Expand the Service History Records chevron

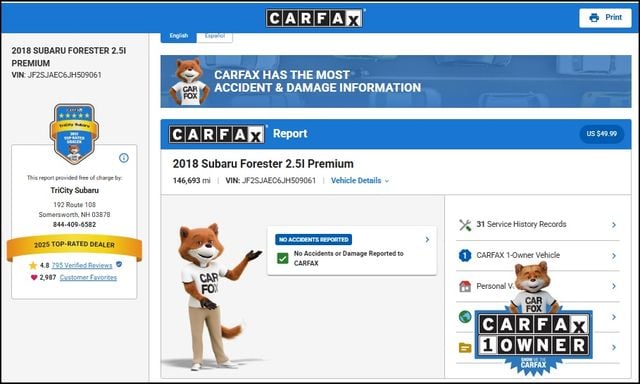[x=613, y=225]
